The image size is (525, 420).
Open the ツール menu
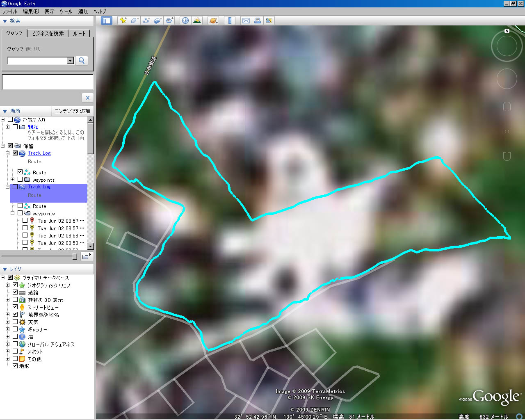pyautogui.click(x=66, y=11)
